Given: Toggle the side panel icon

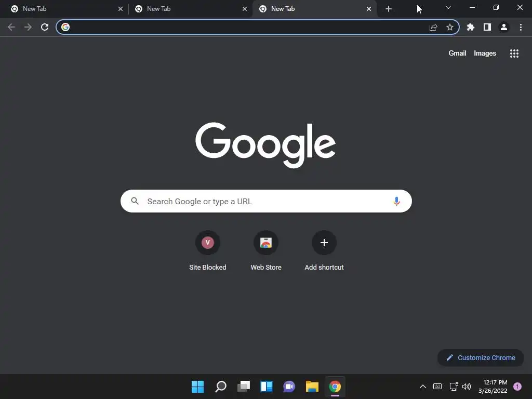Looking at the screenshot, I should [x=487, y=27].
